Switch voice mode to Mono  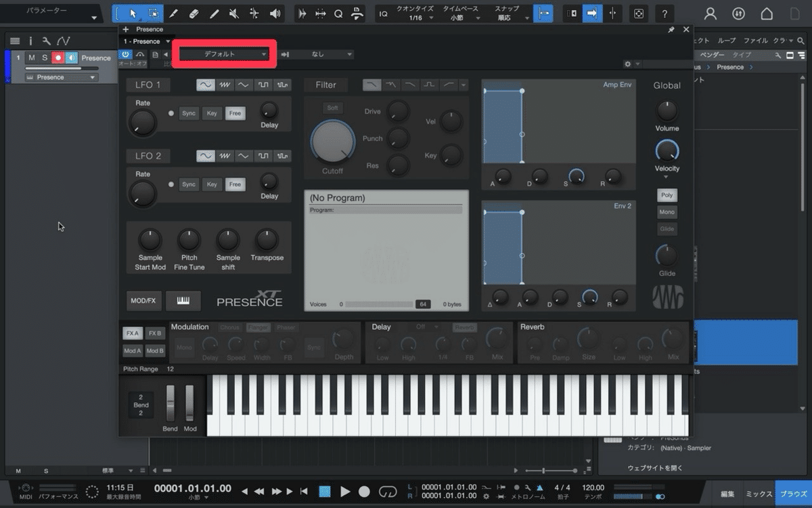coord(667,212)
